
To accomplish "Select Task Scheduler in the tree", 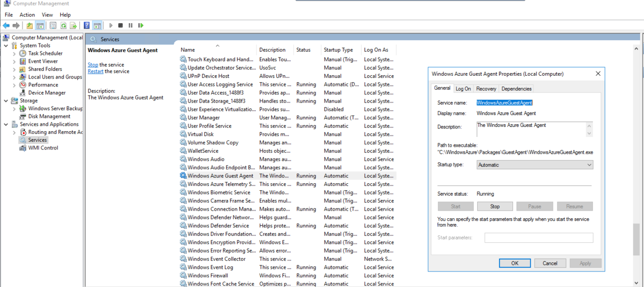I will click(x=45, y=53).
